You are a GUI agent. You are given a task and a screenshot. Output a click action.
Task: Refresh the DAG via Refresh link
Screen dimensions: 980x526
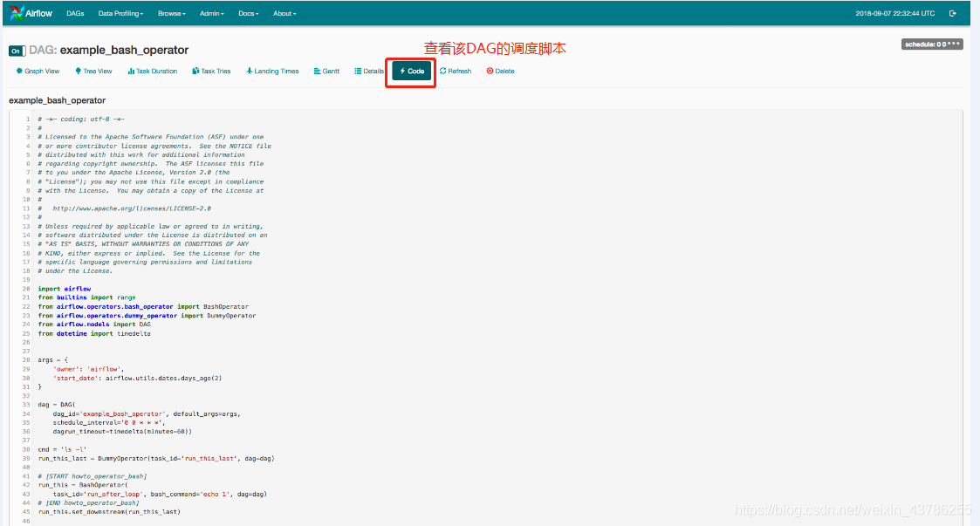click(456, 72)
